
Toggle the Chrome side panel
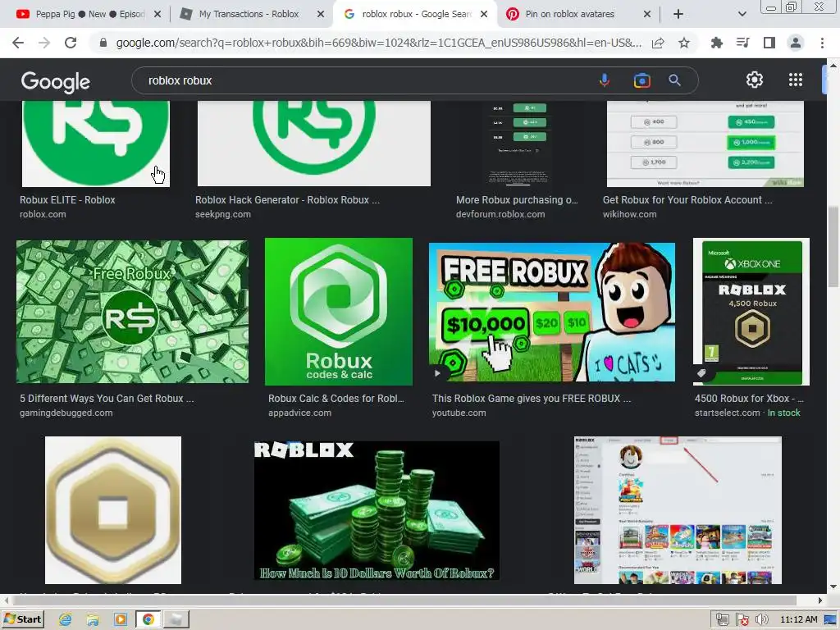tap(769, 43)
